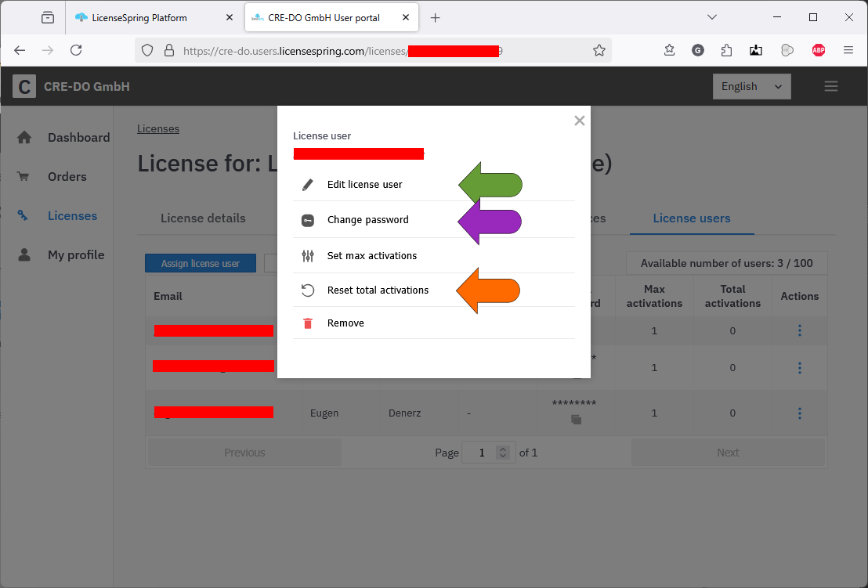Bookmark this page with star icon
868x588 pixels.
click(599, 50)
